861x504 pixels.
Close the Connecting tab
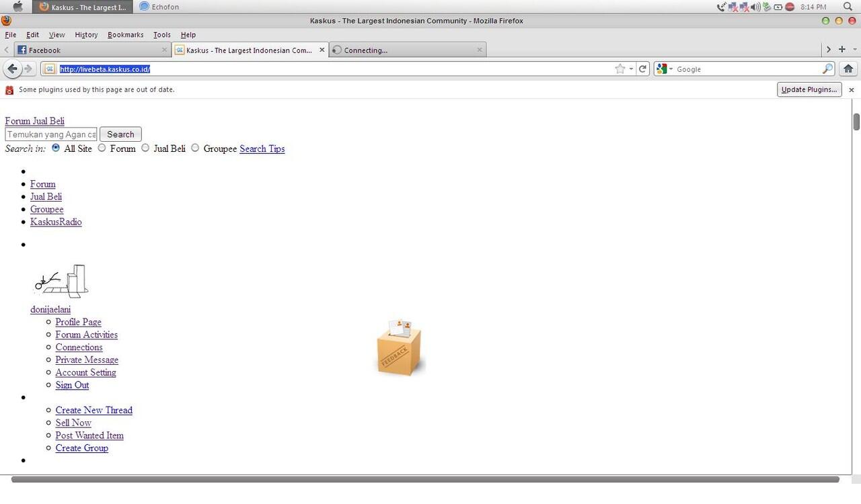480,50
